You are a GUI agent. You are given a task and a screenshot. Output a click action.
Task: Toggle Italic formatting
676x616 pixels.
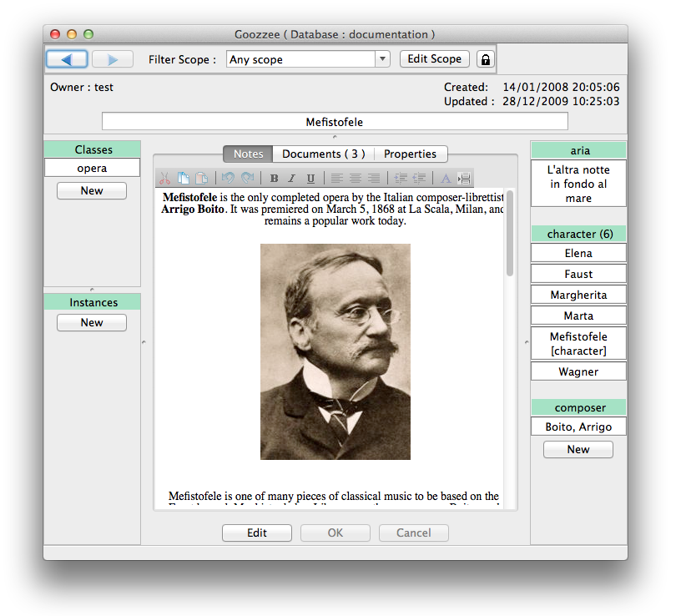(x=292, y=178)
